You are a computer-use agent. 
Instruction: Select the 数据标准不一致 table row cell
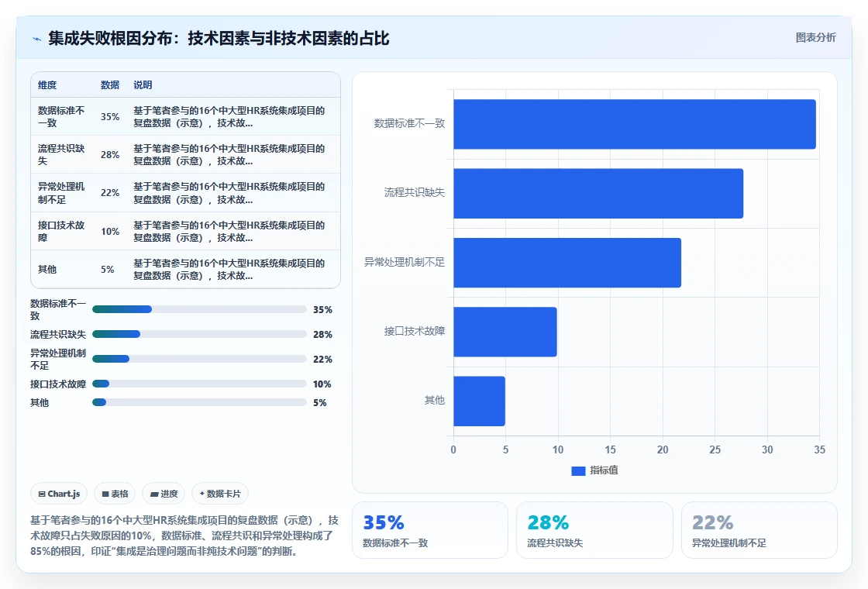click(x=61, y=117)
